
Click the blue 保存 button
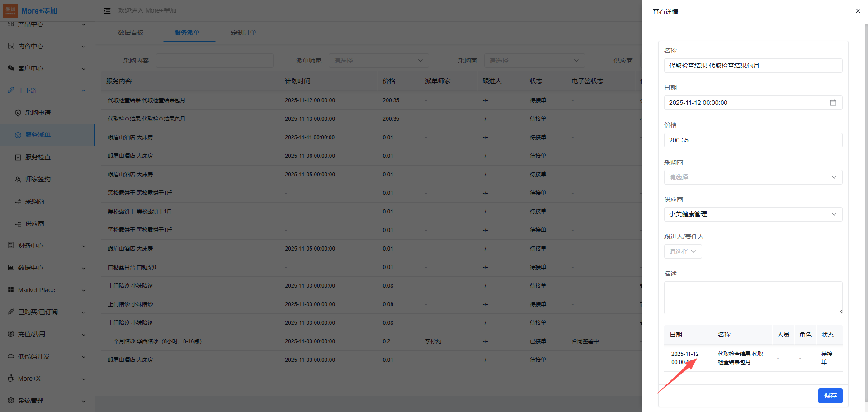click(x=830, y=396)
